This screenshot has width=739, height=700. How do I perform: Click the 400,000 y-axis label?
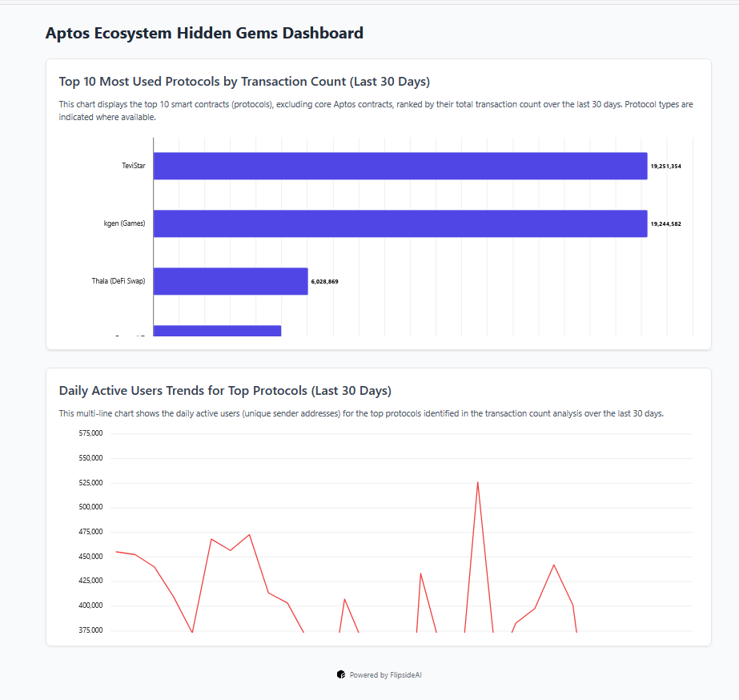(x=90, y=605)
